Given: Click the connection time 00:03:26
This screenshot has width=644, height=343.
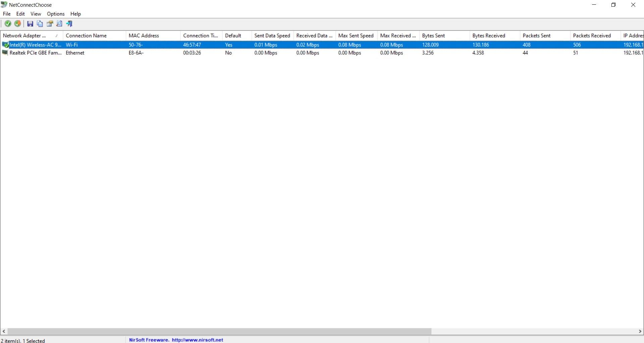Looking at the screenshot, I should coord(192,53).
